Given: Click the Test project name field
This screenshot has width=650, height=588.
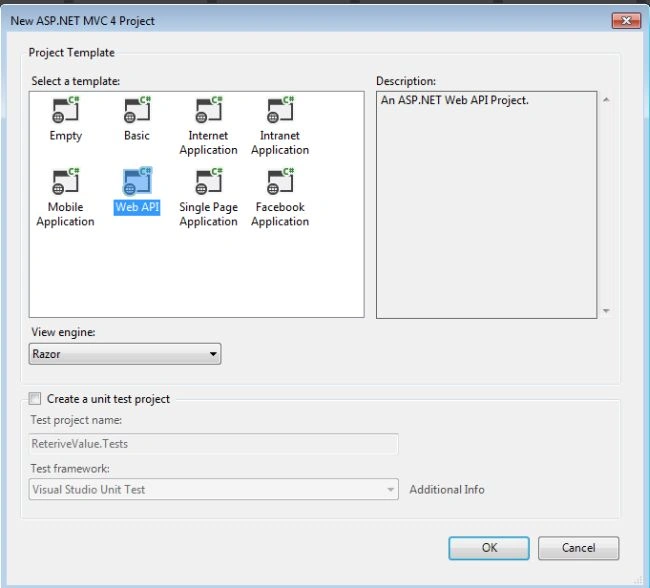Looking at the screenshot, I should pos(213,444).
